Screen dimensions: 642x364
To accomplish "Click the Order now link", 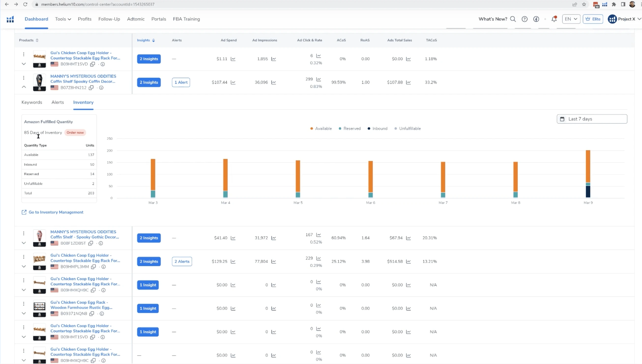I will 75,132.
